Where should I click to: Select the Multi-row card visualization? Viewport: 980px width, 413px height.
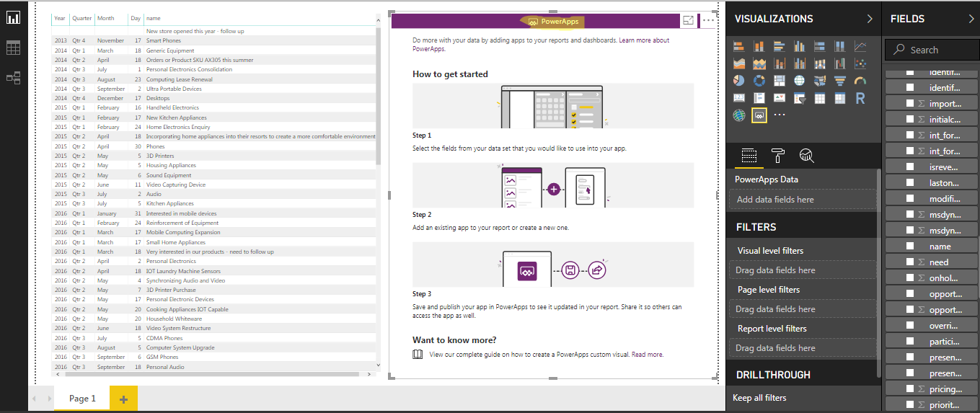click(759, 98)
